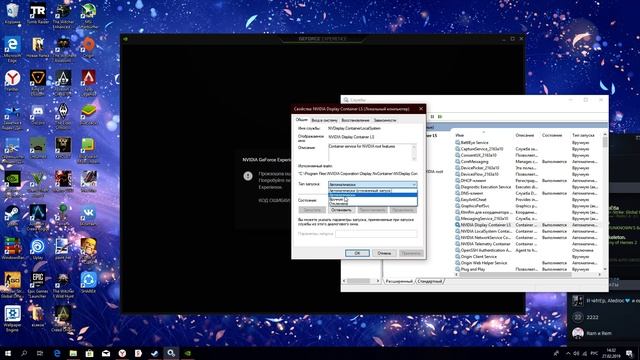Open the Apex Legends desktop shortcut

point(89,83)
